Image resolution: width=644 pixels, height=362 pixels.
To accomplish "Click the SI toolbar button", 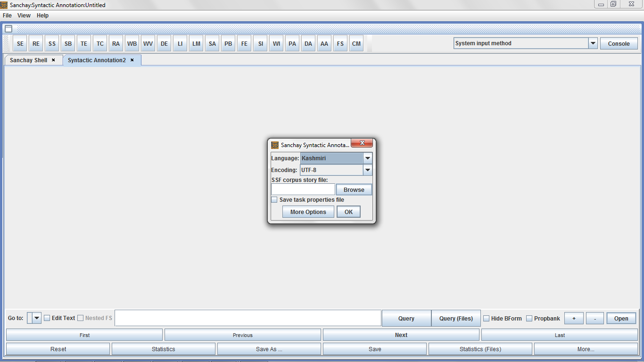I will tap(261, 43).
